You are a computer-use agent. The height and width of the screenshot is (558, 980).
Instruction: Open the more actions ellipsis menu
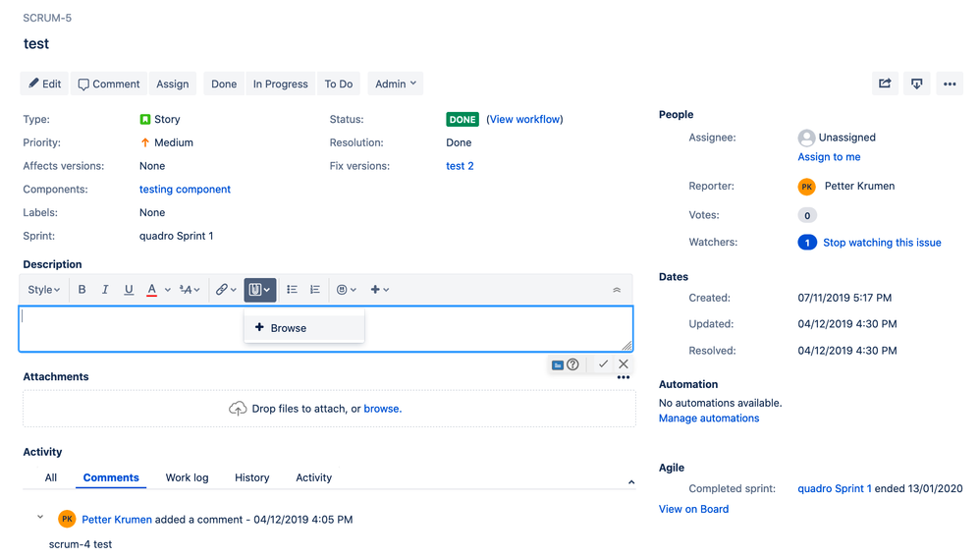click(x=950, y=84)
